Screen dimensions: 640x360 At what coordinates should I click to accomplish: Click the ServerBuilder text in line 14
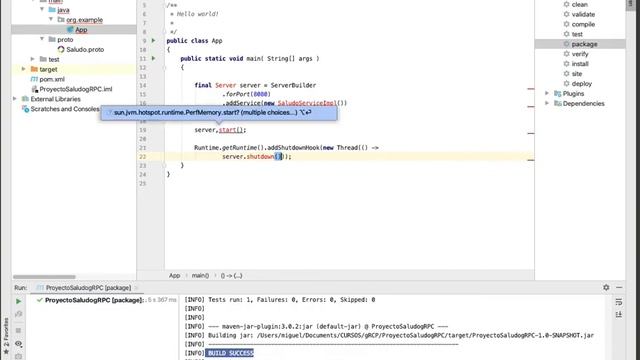click(x=293, y=85)
